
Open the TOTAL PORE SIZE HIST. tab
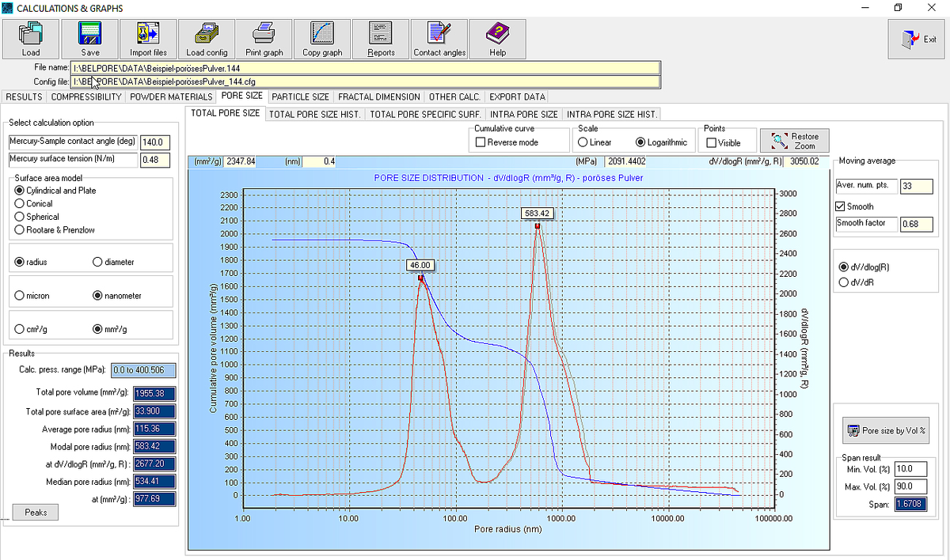point(314,114)
